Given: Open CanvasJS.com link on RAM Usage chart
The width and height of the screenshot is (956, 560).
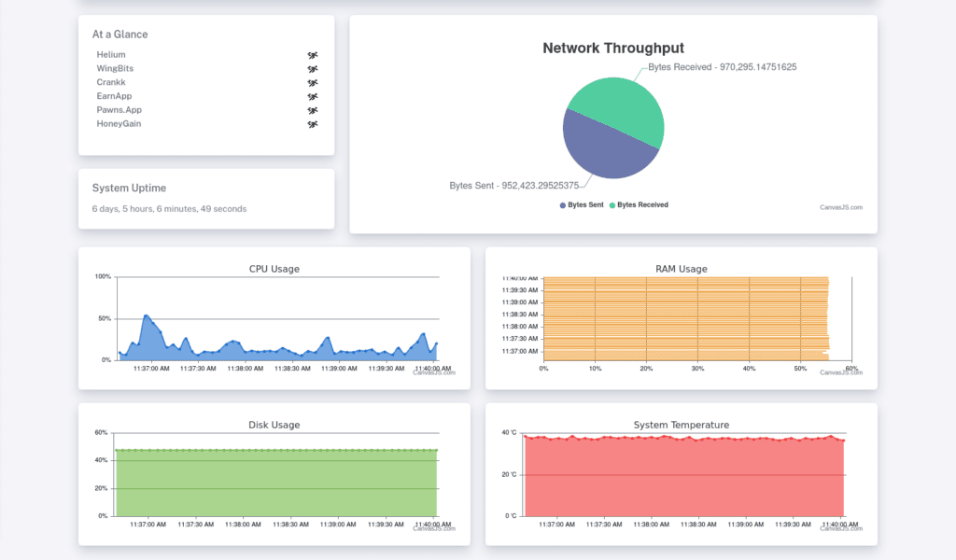Looking at the screenshot, I should click(840, 371).
